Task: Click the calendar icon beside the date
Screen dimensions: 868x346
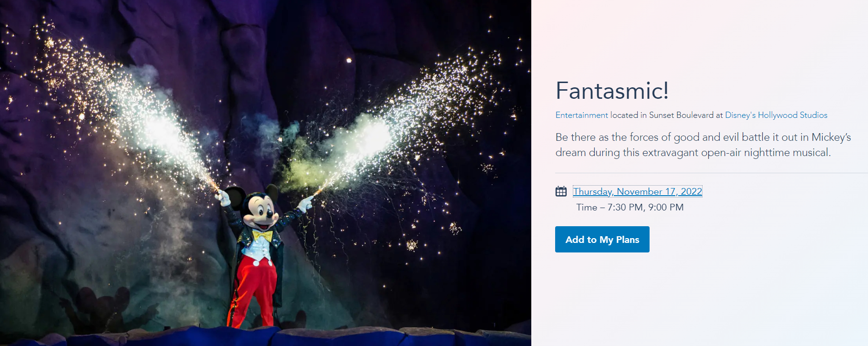Action: (x=561, y=191)
